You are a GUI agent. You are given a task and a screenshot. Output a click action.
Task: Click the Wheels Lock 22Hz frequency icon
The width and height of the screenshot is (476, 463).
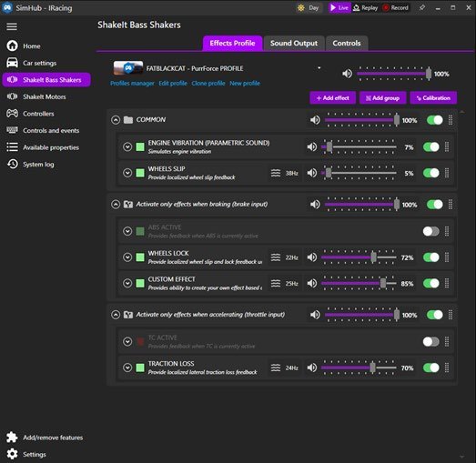(x=276, y=257)
